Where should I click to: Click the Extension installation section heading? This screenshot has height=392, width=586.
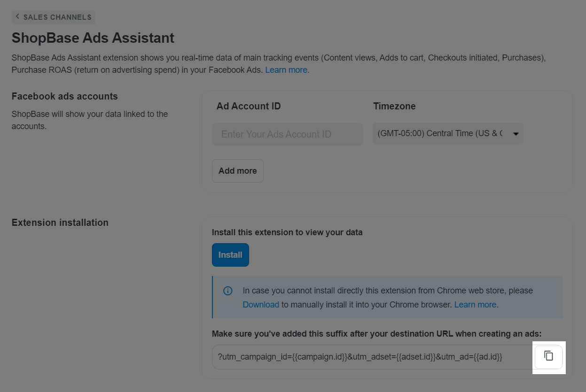tap(60, 223)
